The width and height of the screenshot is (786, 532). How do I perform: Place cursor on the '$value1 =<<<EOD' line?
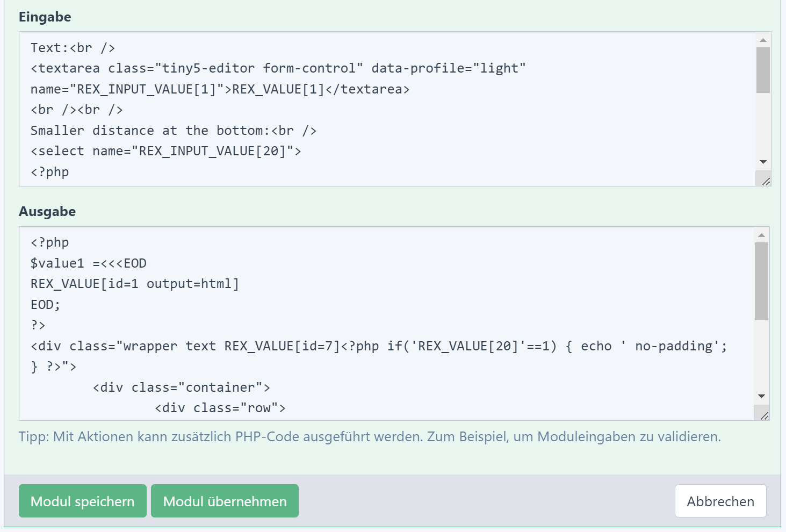click(x=89, y=263)
